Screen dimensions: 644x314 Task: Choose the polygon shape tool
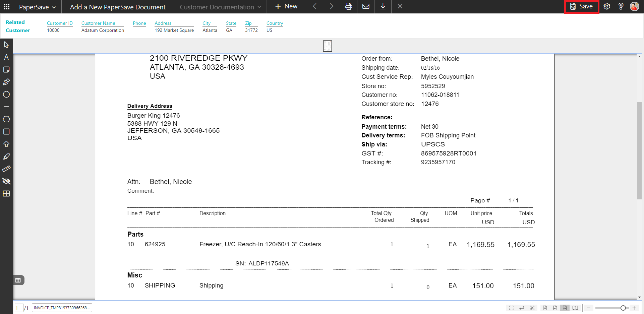(x=6, y=119)
